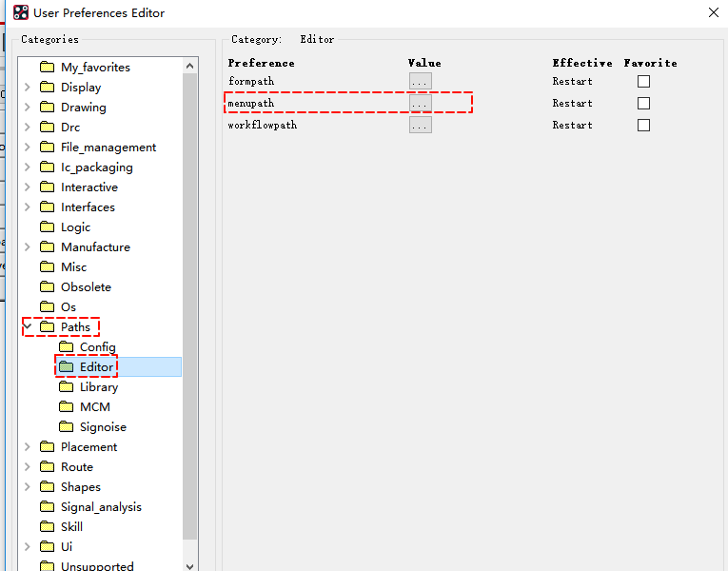Expand the Route category
This screenshot has height=571, width=728.
point(28,467)
